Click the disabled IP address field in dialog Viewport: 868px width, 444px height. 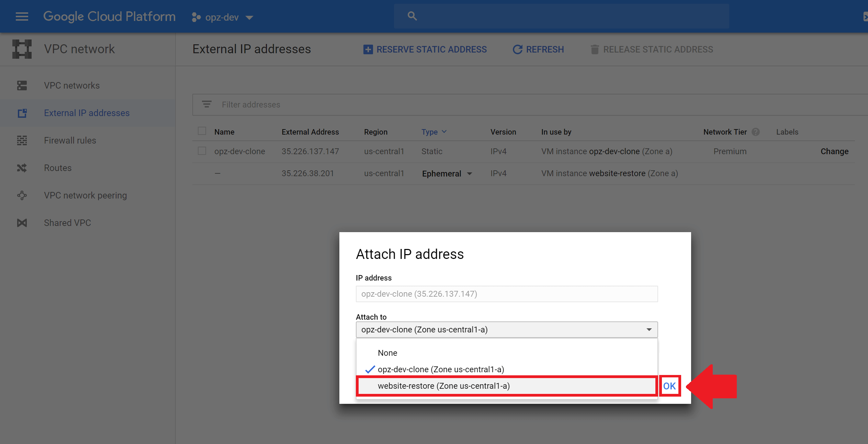507,294
